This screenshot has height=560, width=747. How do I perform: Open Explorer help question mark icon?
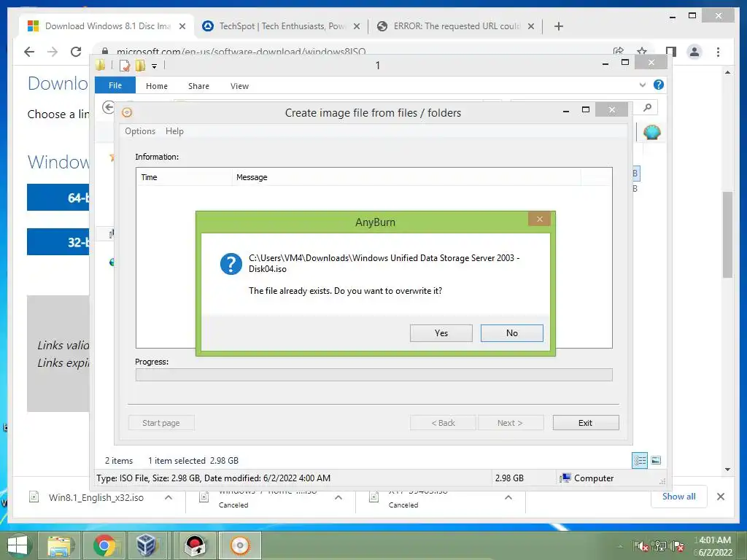pos(659,85)
